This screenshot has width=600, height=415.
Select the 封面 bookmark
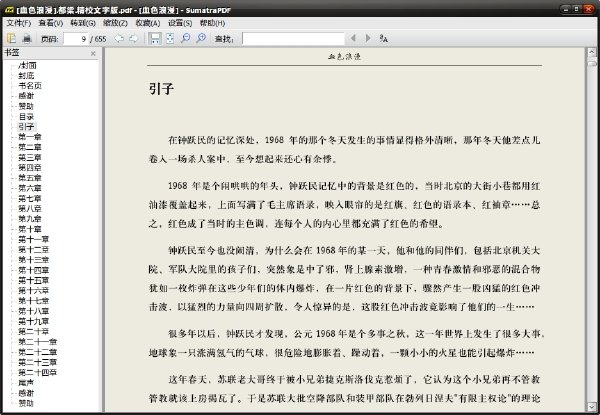(27, 65)
